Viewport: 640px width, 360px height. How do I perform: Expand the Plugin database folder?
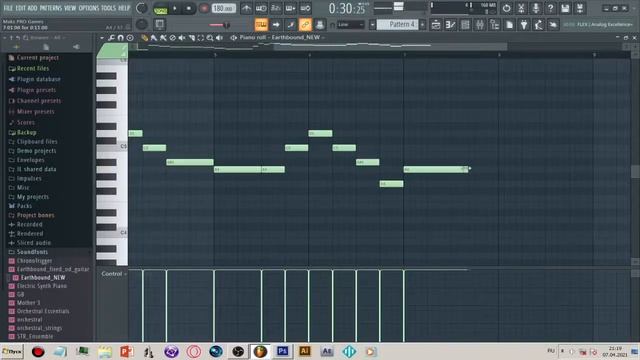point(38,79)
